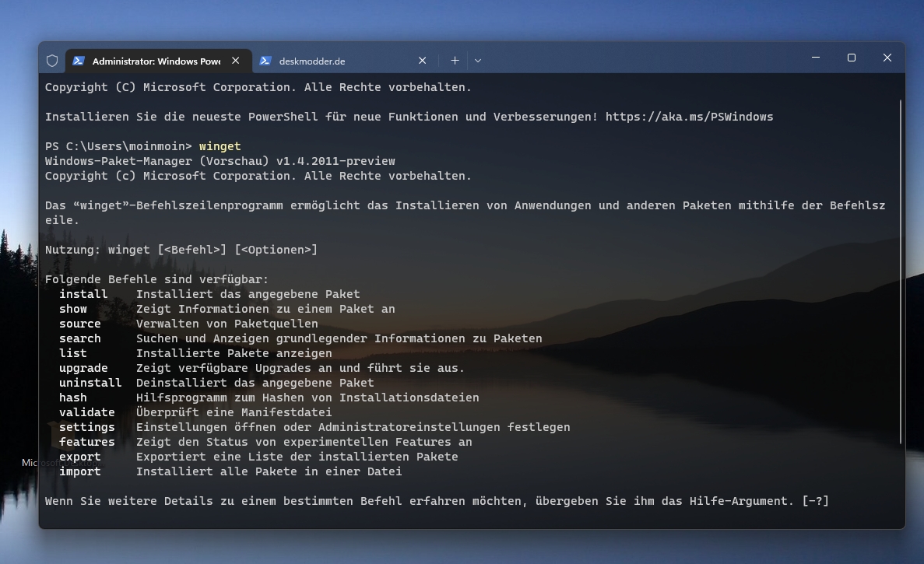The height and width of the screenshot is (564, 924).
Task: Click 'Hilfsprogramm zum Hashen von Installationsdateien'
Action: point(307,398)
